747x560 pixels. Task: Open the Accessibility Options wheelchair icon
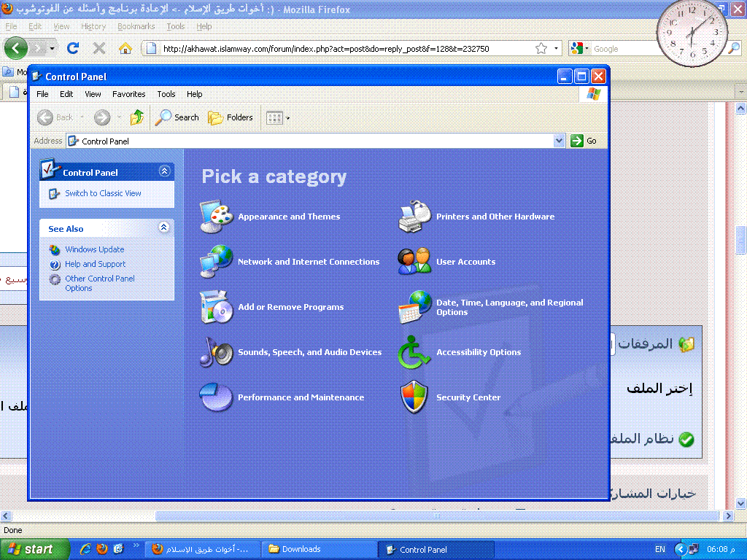(x=414, y=352)
